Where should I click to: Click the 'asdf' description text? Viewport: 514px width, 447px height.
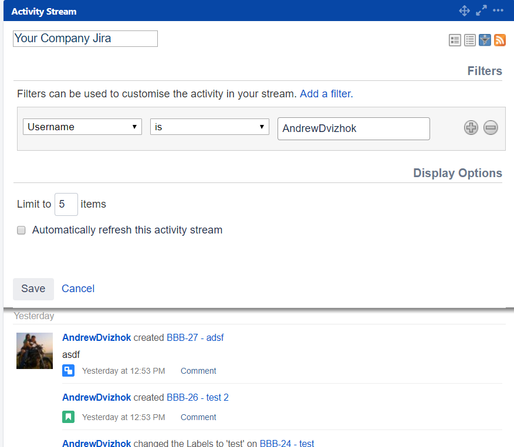click(x=71, y=354)
